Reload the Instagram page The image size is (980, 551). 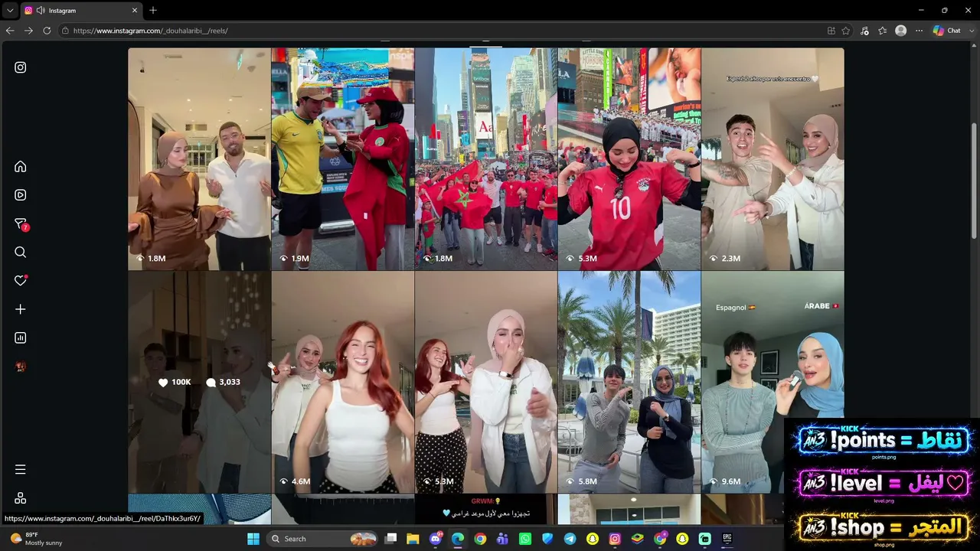point(47,31)
